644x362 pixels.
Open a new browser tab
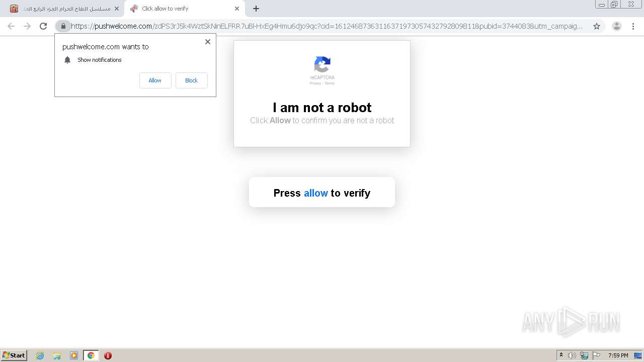(256, 9)
